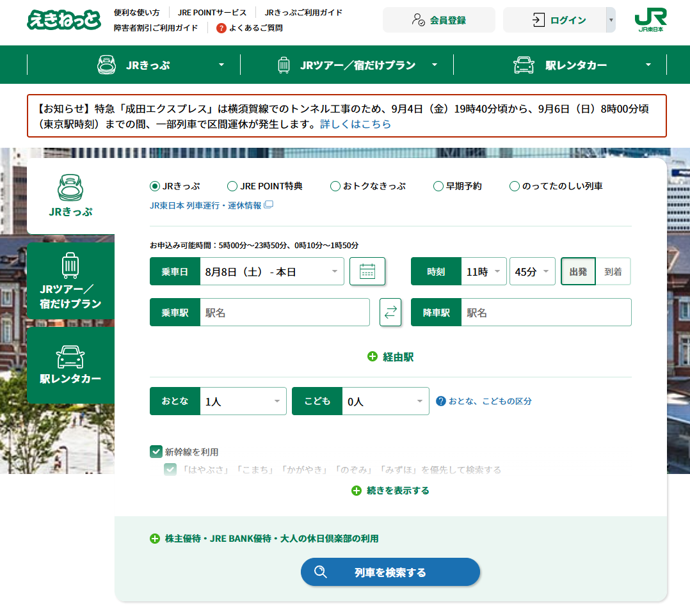Click the car icon in the green navigation bar

point(524,65)
